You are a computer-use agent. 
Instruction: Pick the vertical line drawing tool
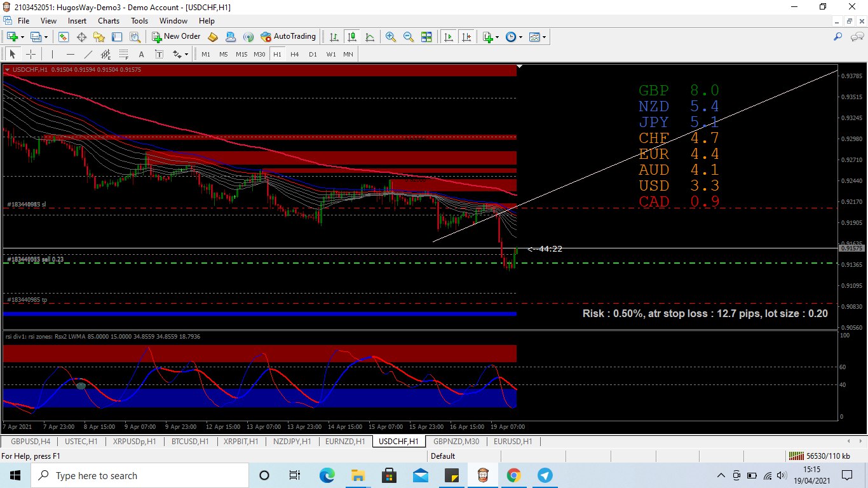tap(52, 55)
